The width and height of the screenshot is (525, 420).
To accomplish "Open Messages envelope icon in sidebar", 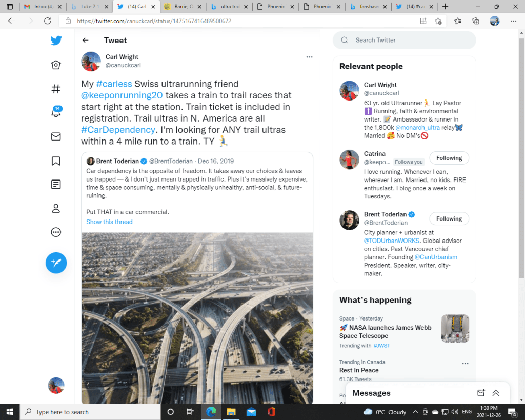I will point(56,136).
